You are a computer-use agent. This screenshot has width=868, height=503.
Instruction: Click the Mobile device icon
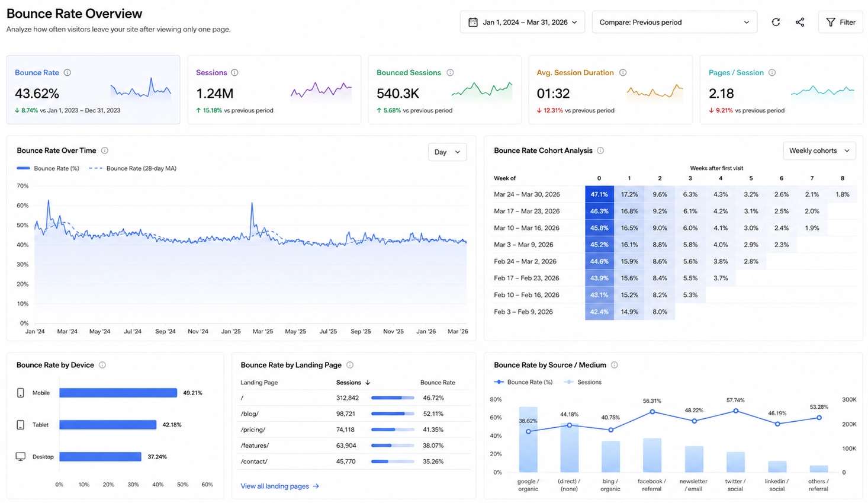point(21,393)
